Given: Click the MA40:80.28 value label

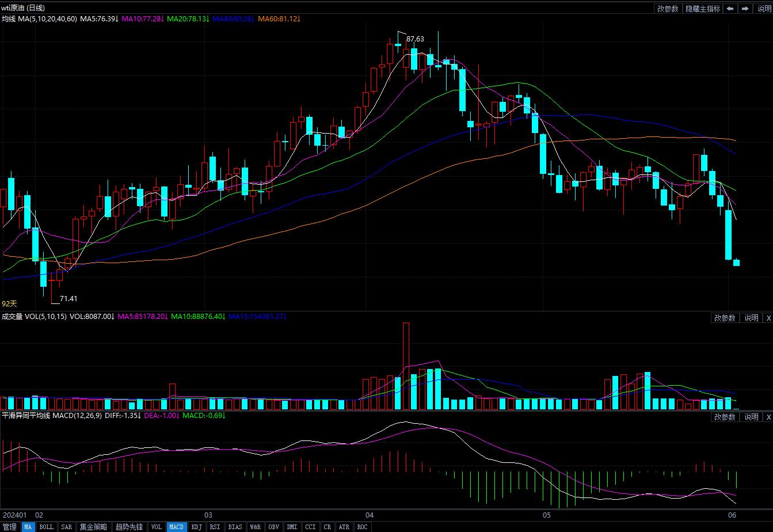Looking at the screenshot, I should pyautogui.click(x=233, y=19).
